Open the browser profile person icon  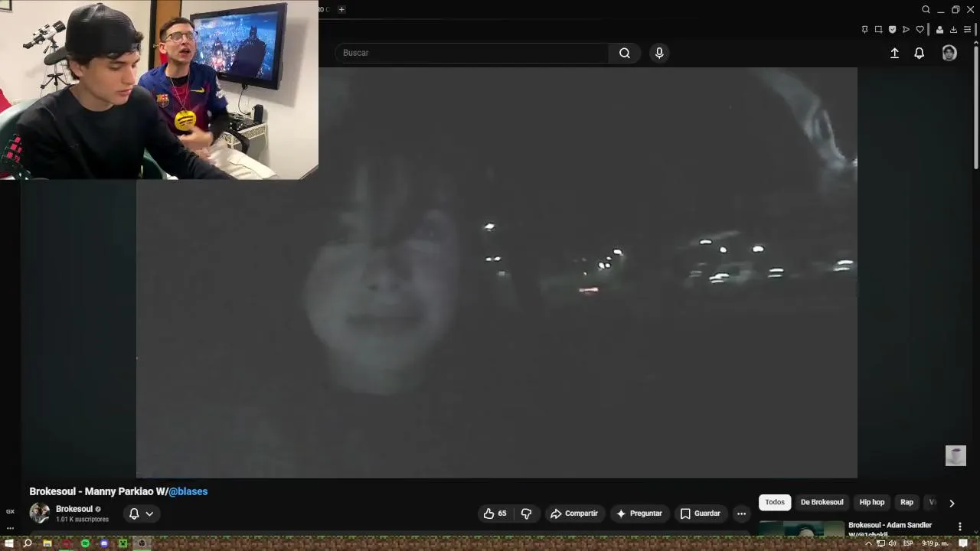[x=939, y=30]
